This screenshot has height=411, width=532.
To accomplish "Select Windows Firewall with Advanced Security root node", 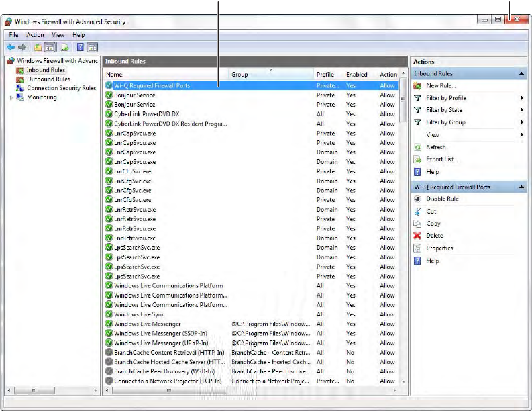I will (58, 61).
